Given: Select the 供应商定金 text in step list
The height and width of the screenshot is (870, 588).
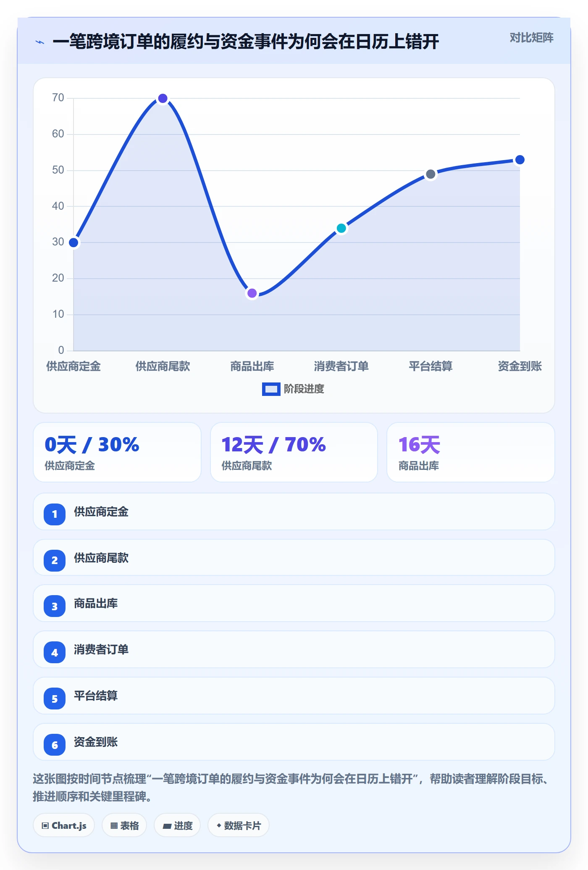Looking at the screenshot, I should click(x=101, y=512).
